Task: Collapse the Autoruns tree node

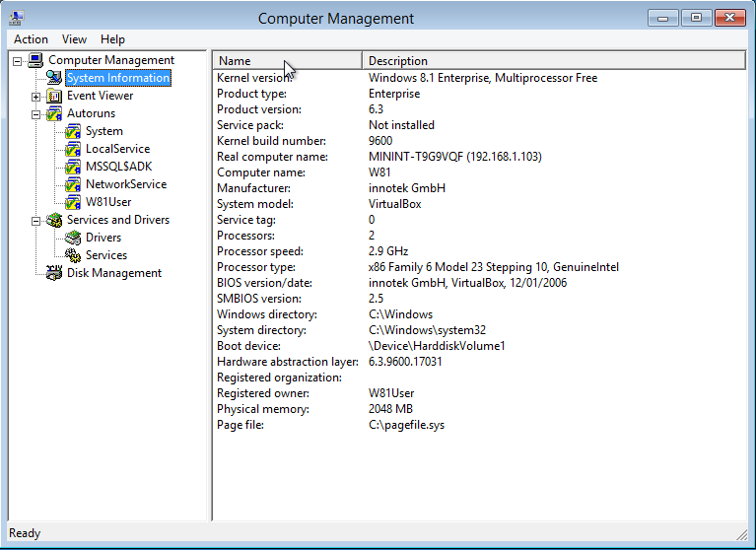Action: click(36, 114)
